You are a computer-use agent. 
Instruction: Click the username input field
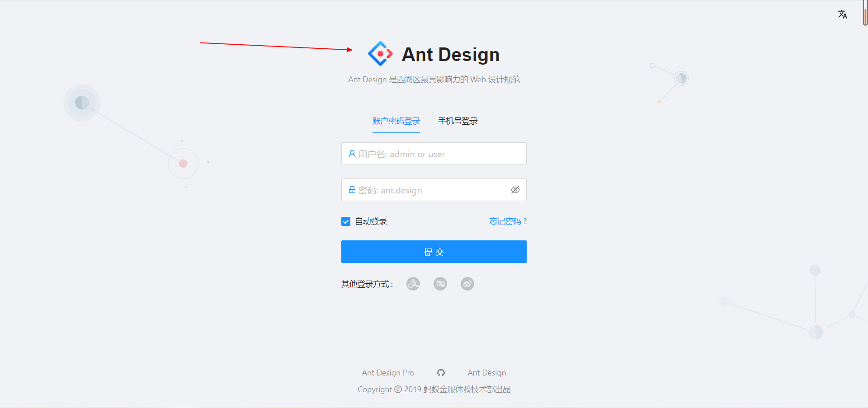pyautogui.click(x=434, y=154)
